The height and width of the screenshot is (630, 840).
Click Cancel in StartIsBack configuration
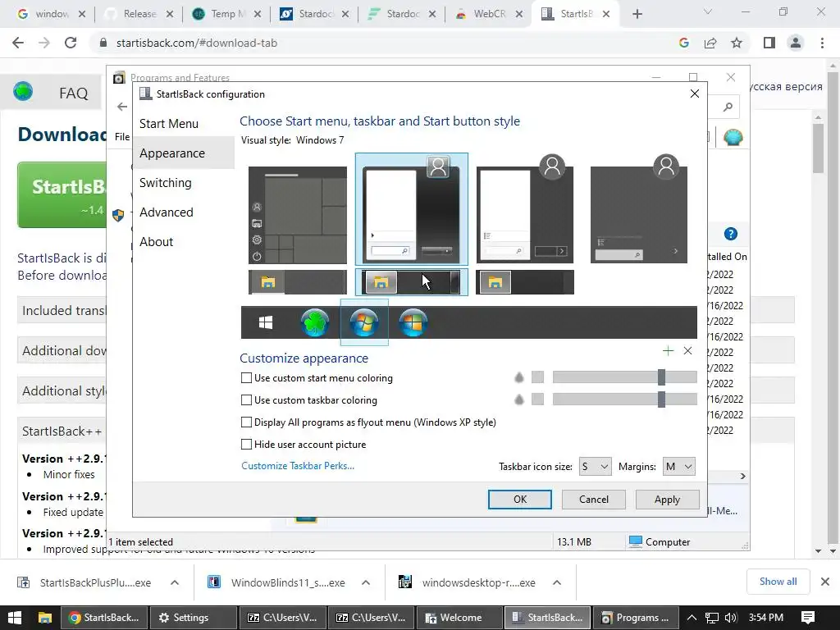point(594,500)
